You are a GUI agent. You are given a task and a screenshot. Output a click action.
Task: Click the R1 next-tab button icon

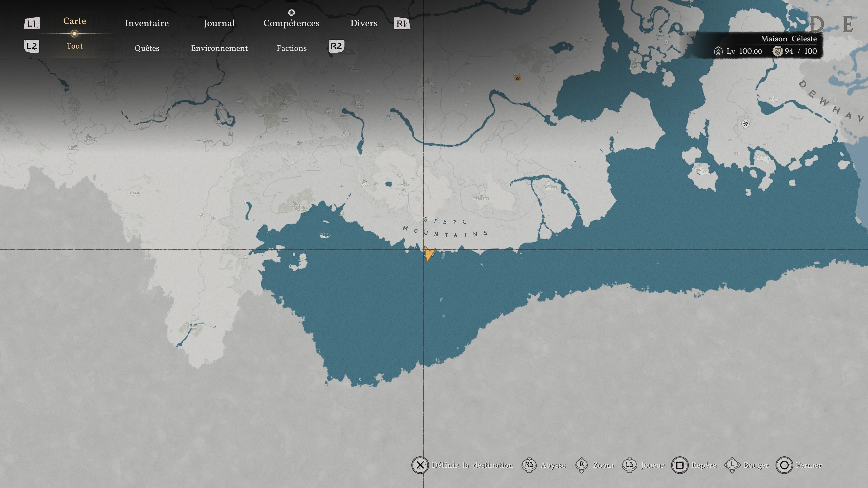[402, 23]
